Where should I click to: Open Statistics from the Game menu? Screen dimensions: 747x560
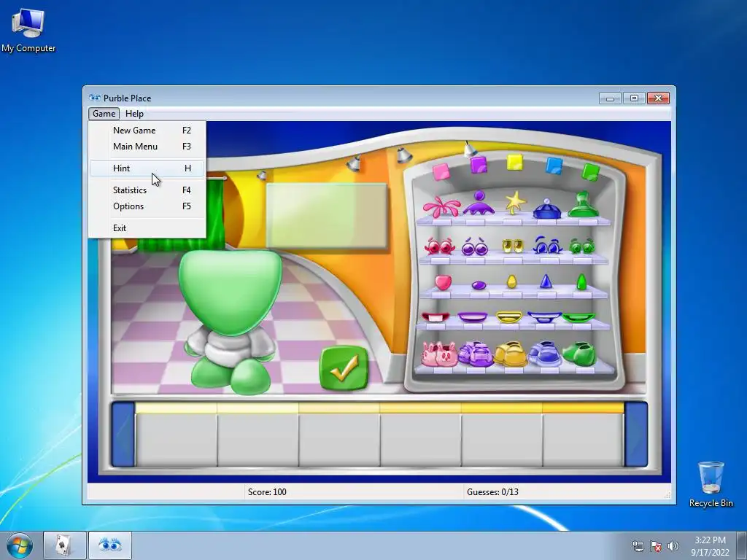(147, 190)
